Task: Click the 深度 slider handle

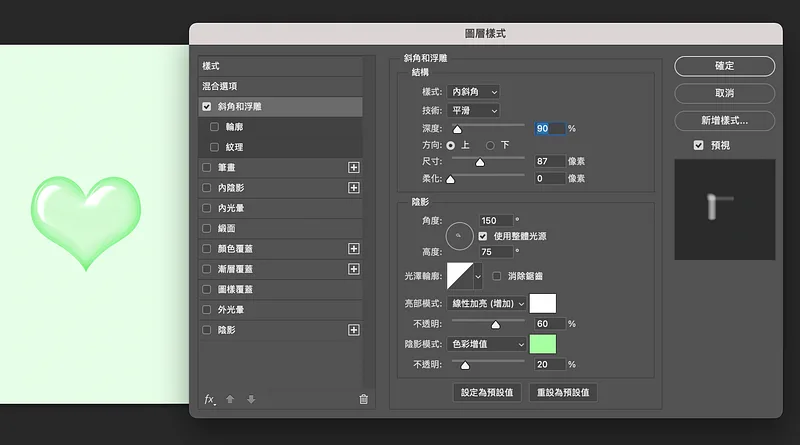Action: point(457,130)
